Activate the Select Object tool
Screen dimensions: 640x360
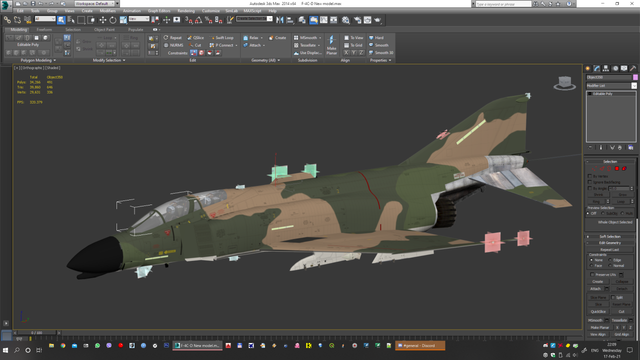pyautogui.click(x=61, y=20)
